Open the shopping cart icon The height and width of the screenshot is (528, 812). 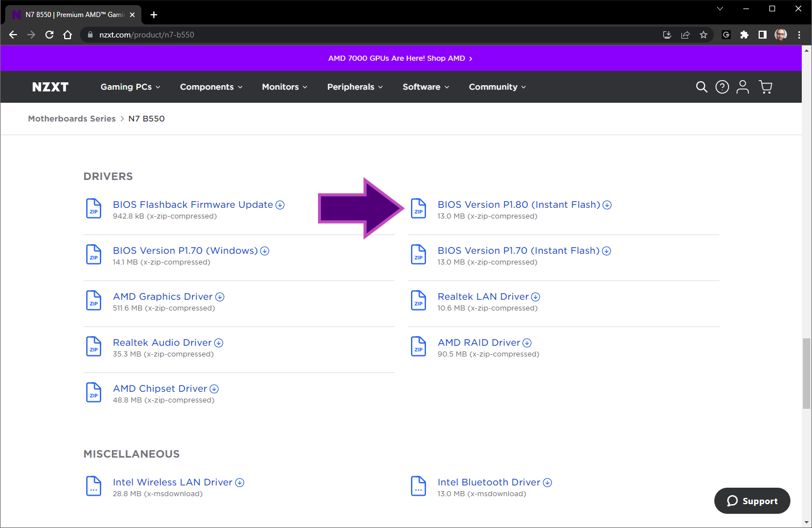point(765,87)
